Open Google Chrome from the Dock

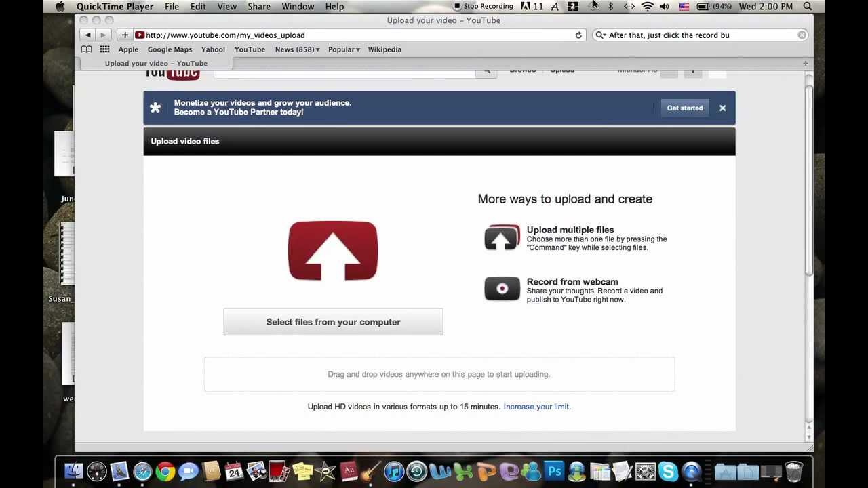(165, 471)
